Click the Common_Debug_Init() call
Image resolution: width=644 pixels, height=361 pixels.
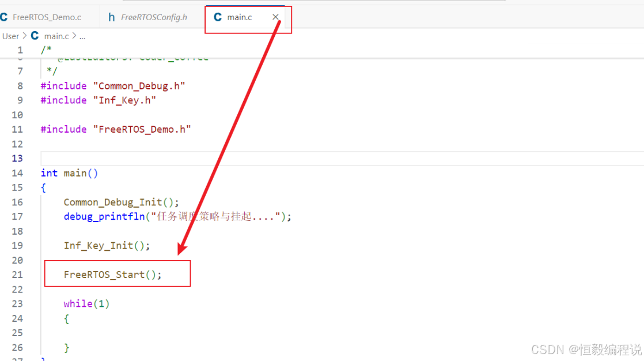pos(121,202)
